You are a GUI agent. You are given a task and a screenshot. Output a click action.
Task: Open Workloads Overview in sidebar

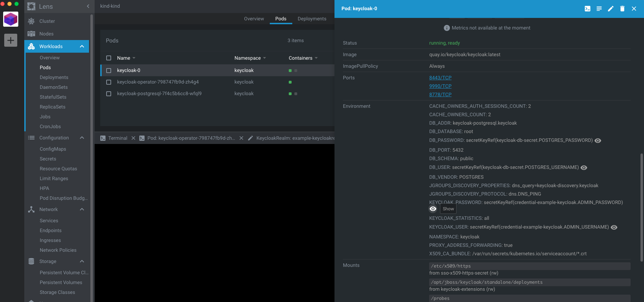50,58
